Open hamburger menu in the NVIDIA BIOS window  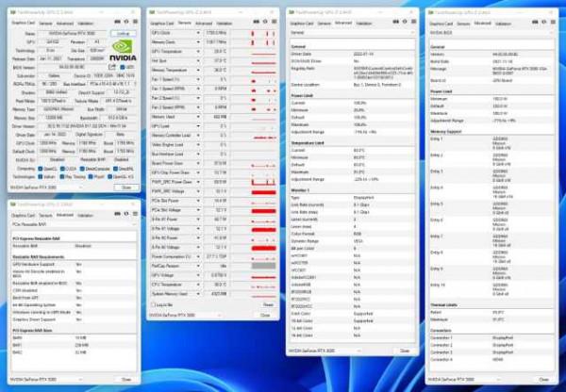pos(554,22)
